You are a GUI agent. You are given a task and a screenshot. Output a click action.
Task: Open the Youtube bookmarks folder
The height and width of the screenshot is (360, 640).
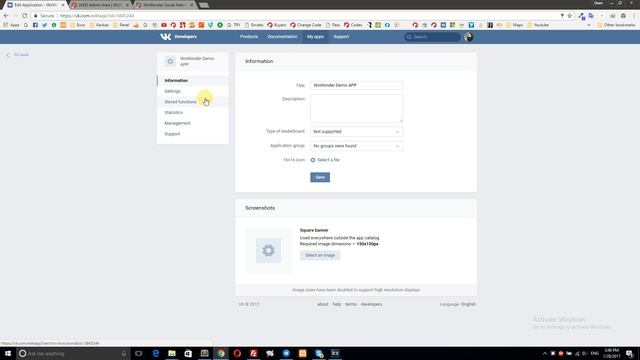(x=538, y=25)
